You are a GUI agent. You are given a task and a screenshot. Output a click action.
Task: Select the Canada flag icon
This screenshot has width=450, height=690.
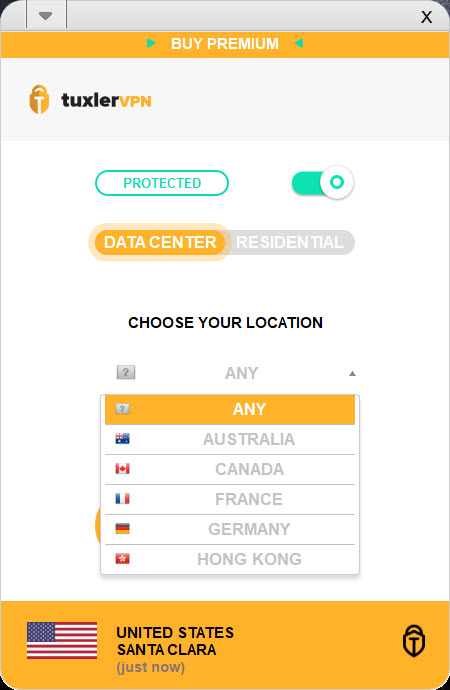[122, 469]
